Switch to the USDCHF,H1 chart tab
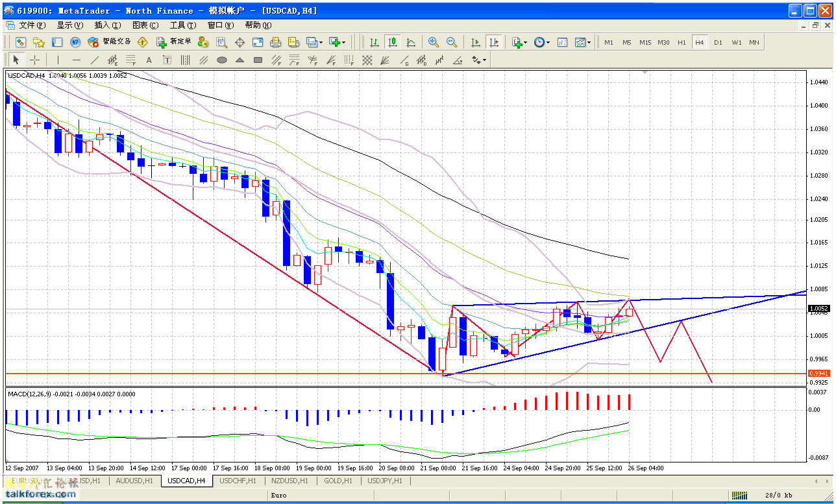The height and width of the screenshot is (504, 836). 238,481
